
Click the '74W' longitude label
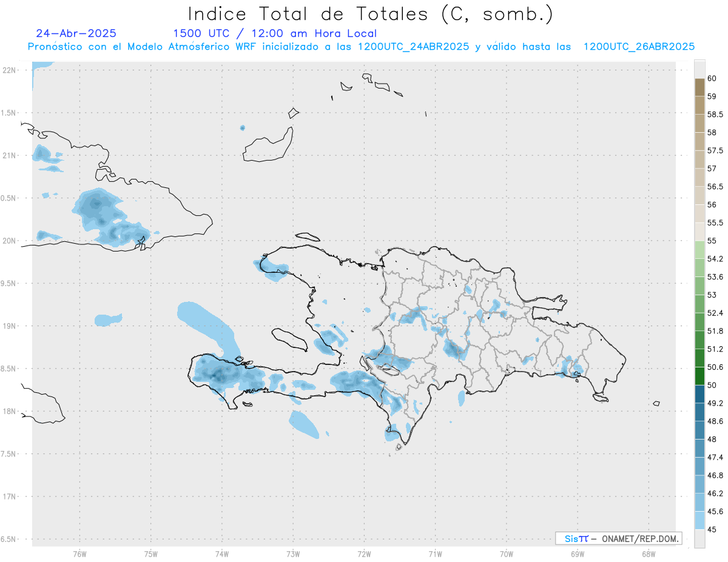[x=221, y=554]
